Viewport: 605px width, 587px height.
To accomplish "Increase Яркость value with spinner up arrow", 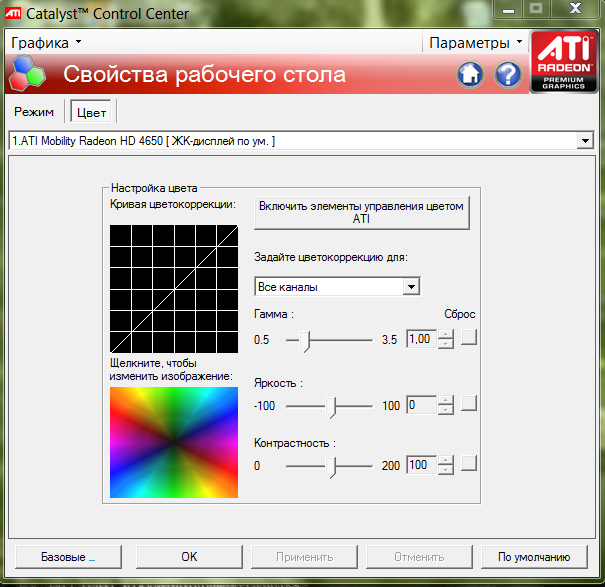I will [x=445, y=400].
